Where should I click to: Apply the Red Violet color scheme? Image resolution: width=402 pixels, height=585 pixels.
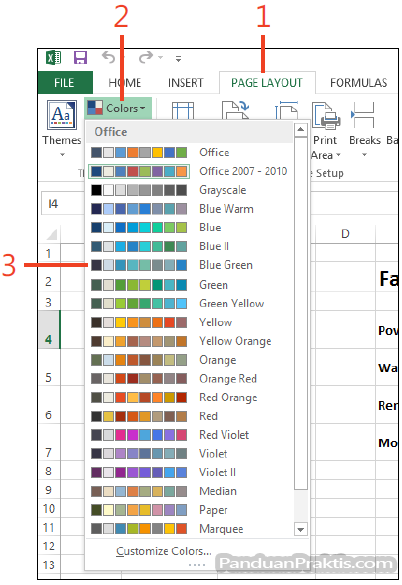click(x=189, y=435)
